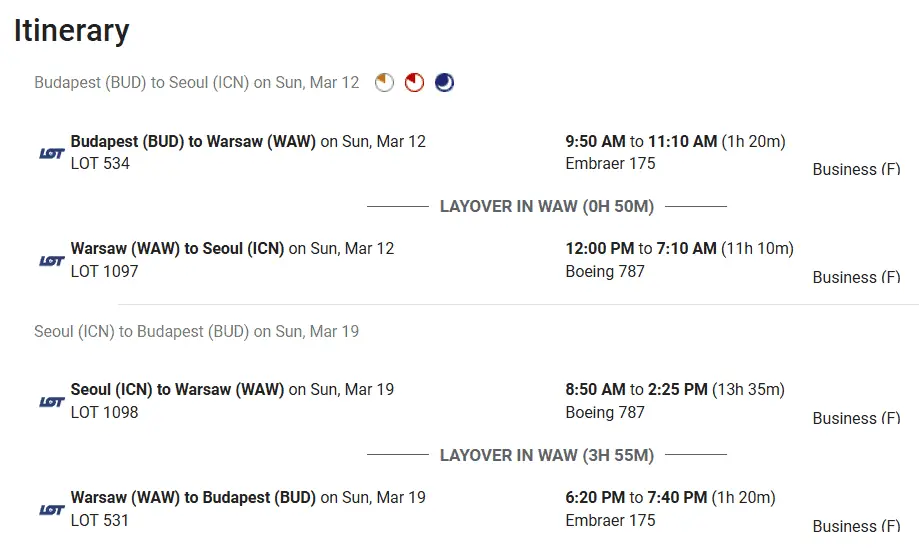Click the orange pie-chart indicator icon

[385, 83]
